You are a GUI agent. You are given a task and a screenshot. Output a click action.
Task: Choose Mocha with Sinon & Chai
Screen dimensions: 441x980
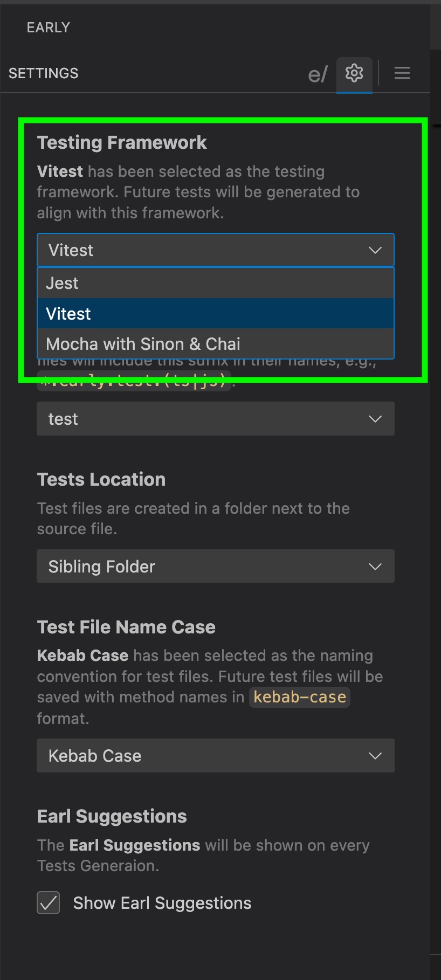[x=216, y=344]
